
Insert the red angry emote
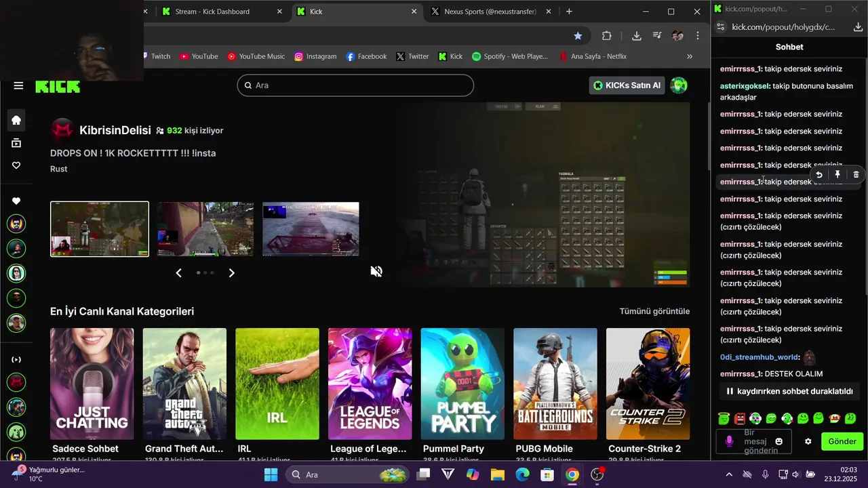click(x=740, y=418)
